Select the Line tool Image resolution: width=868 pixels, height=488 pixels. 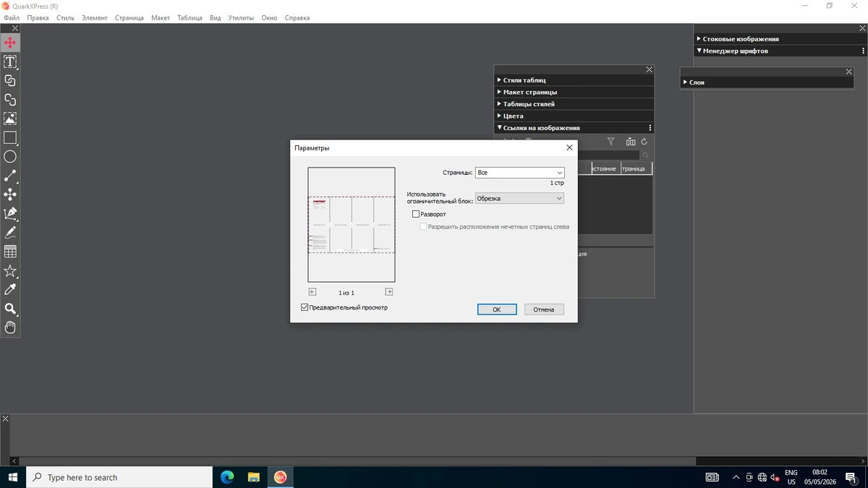tap(10, 176)
